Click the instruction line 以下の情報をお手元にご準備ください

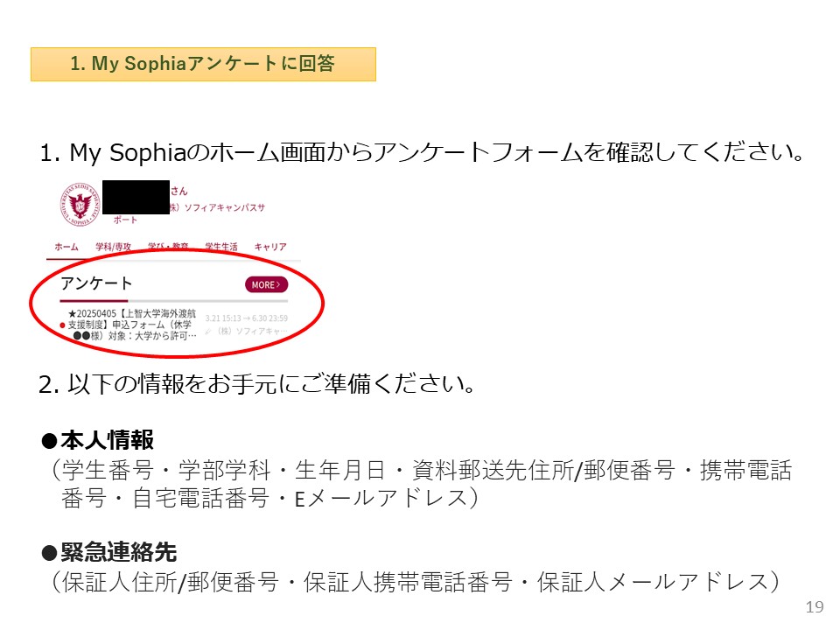[x=257, y=384]
